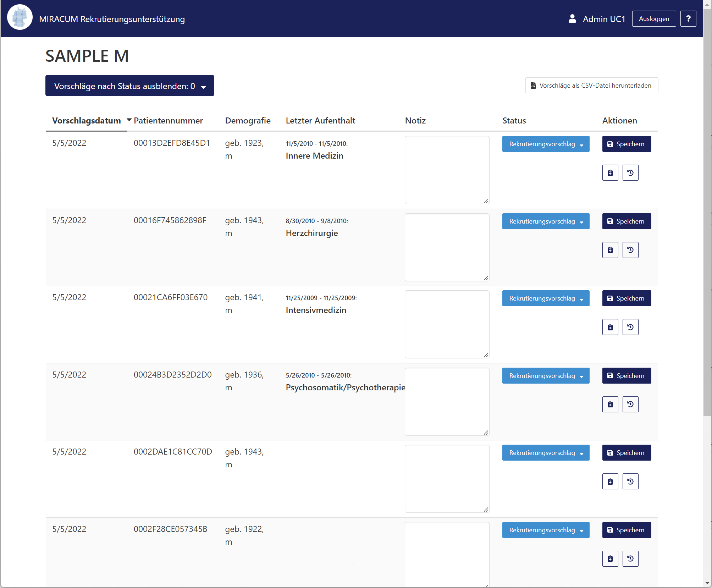The height and width of the screenshot is (588, 712).
Task: Click the Admin UC1 user icon
Action: coord(572,19)
